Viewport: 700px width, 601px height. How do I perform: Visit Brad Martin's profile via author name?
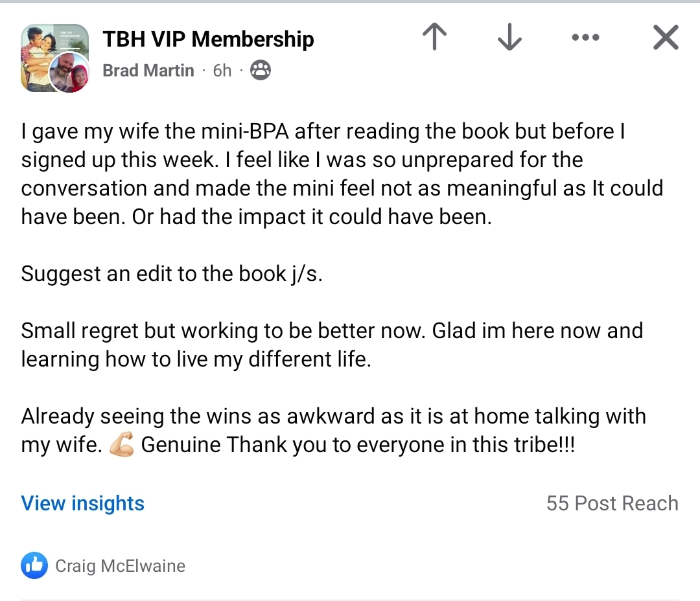pyautogui.click(x=148, y=71)
